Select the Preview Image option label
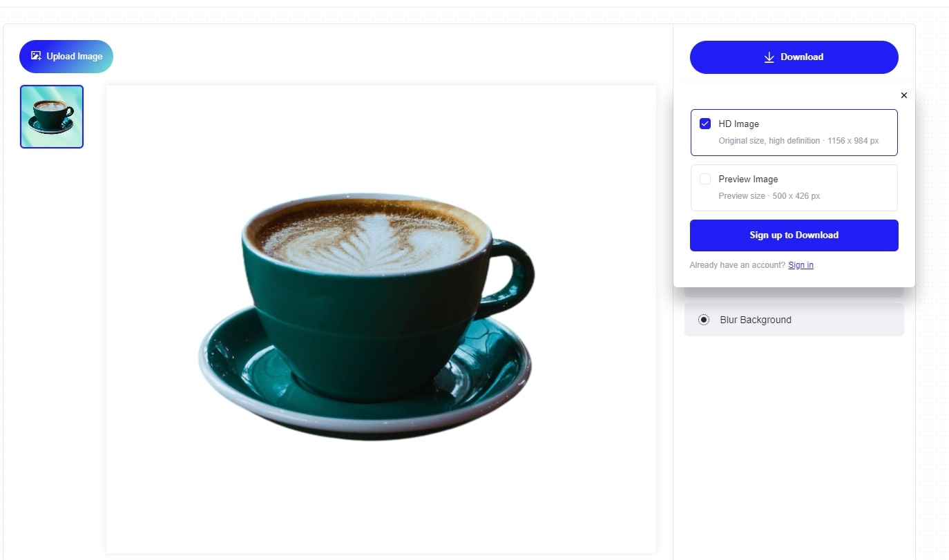This screenshot has width=949, height=560. click(748, 179)
